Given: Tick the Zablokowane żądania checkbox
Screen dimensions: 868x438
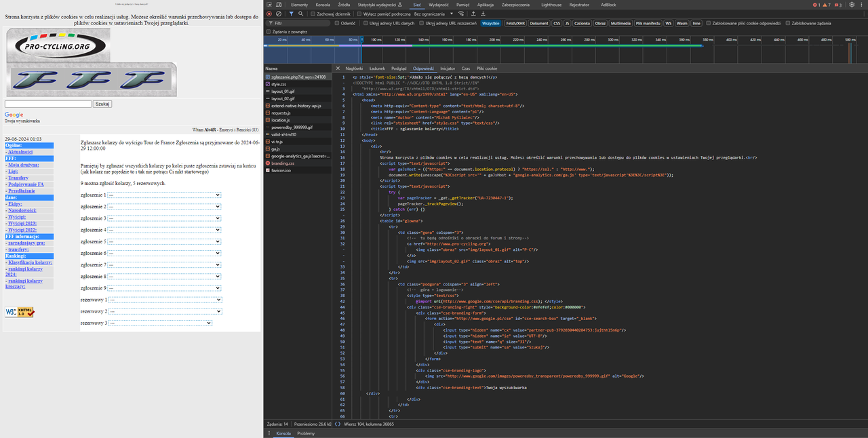Looking at the screenshot, I should (x=787, y=23).
